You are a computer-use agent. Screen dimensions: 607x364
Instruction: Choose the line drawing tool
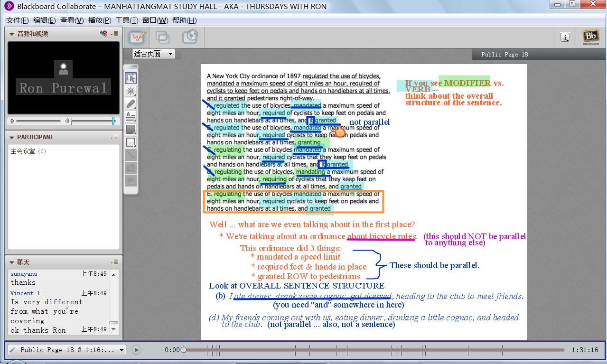[x=131, y=155]
